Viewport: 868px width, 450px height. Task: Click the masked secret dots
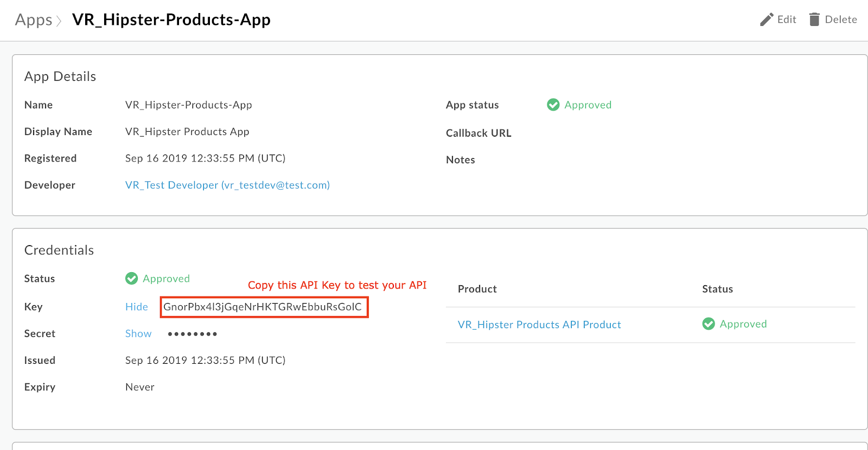point(193,334)
